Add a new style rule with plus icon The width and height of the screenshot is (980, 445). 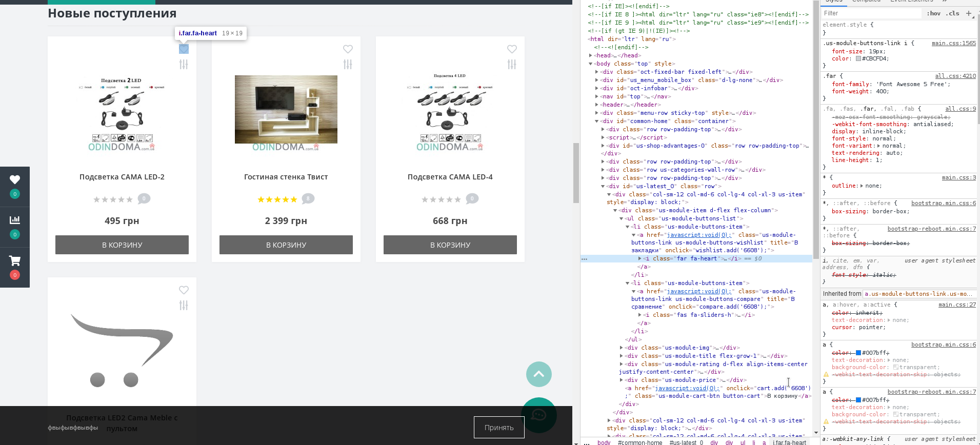(969, 13)
